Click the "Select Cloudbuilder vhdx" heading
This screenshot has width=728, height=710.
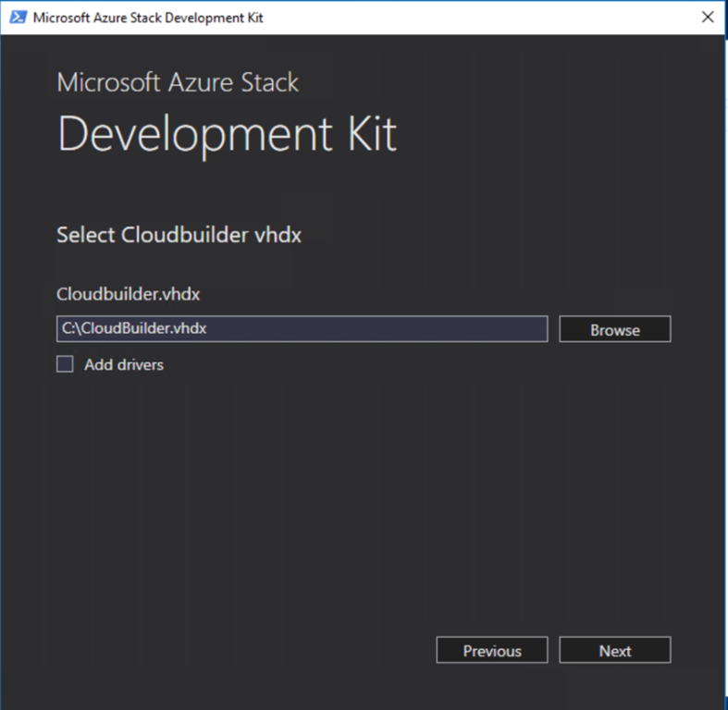(x=179, y=235)
